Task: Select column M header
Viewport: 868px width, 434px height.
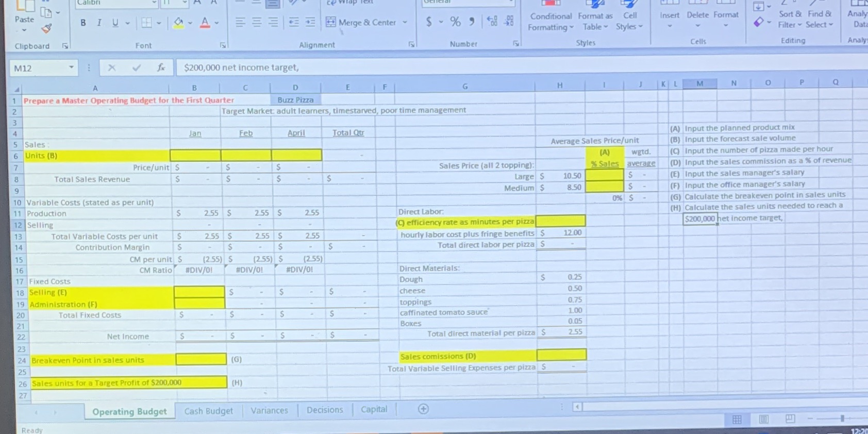Action: [x=699, y=83]
